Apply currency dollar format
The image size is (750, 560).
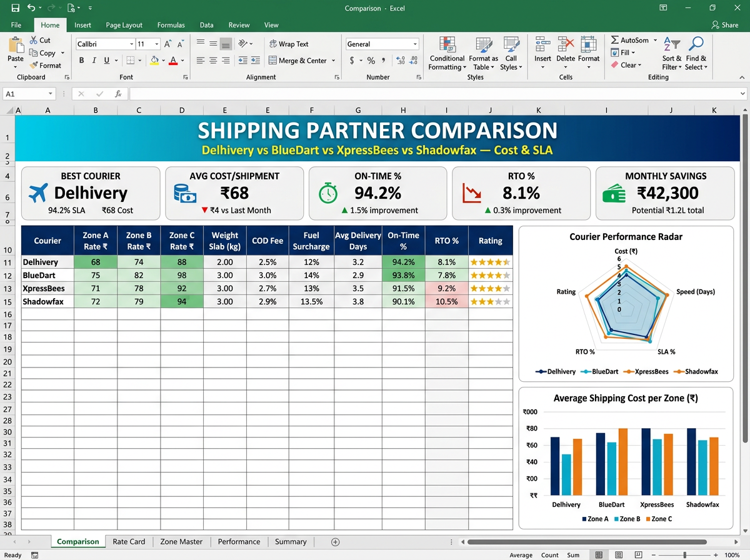click(x=352, y=61)
